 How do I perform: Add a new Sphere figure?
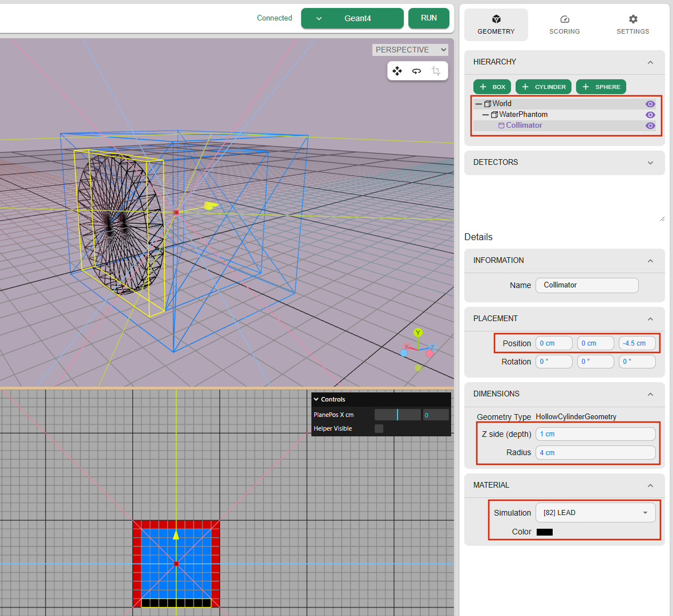pyautogui.click(x=601, y=87)
